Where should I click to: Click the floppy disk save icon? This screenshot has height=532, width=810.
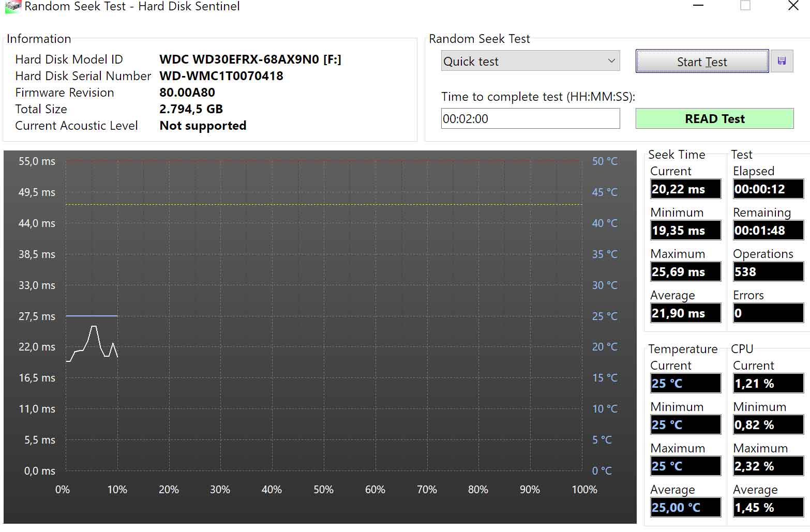click(x=782, y=62)
